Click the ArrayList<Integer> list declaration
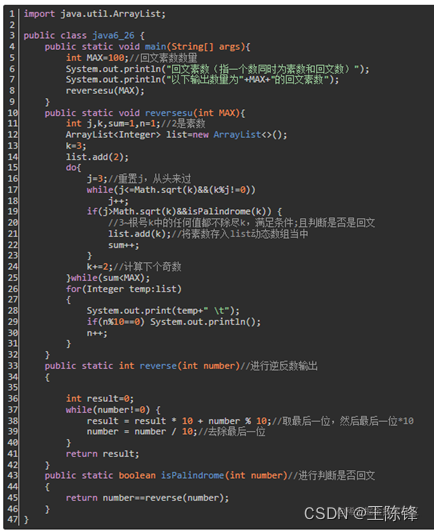The image size is (434, 532). pyautogui.click(x=176, y=135)
